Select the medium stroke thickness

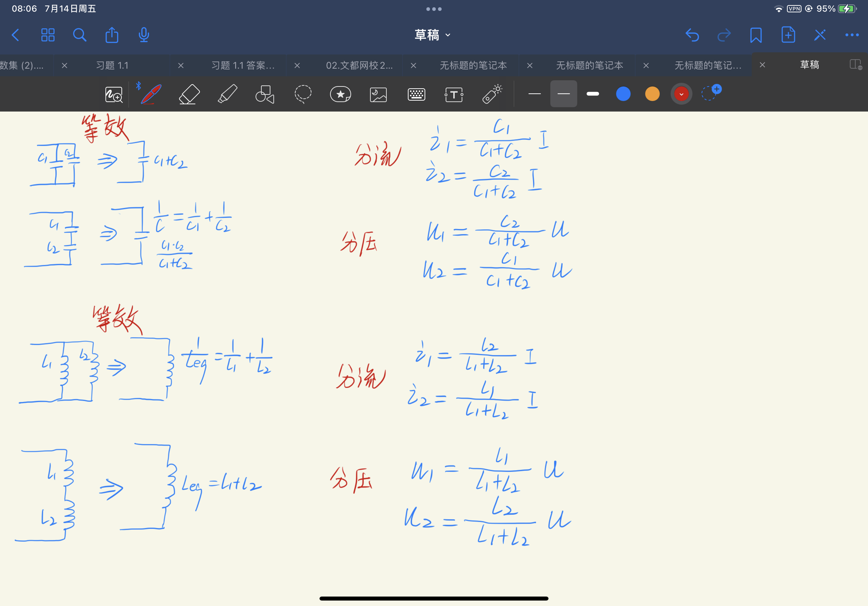pos(563,94)
